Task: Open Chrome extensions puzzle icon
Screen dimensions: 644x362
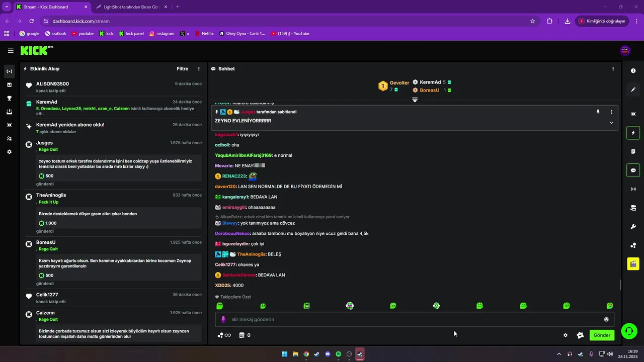Action: (549, 21)
